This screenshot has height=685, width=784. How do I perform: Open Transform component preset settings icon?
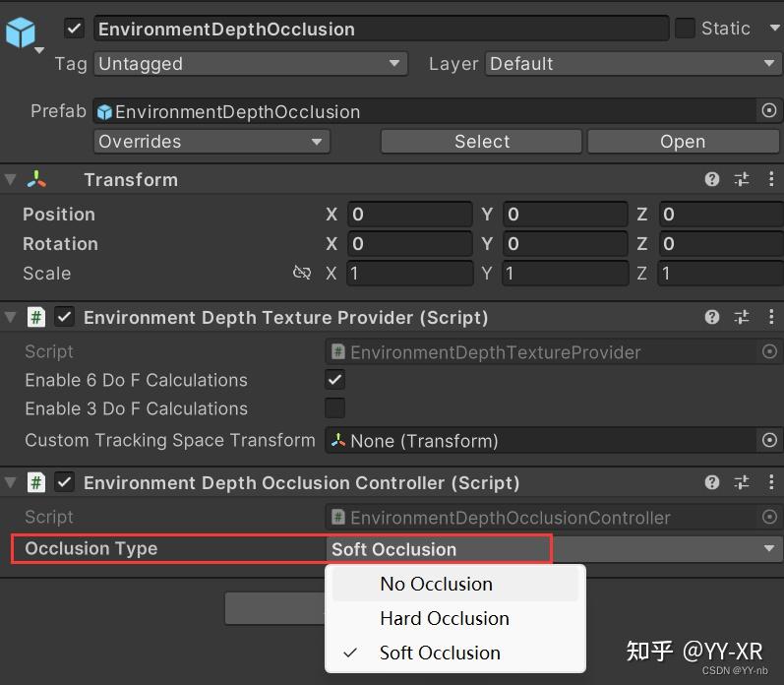click(742, 179)
